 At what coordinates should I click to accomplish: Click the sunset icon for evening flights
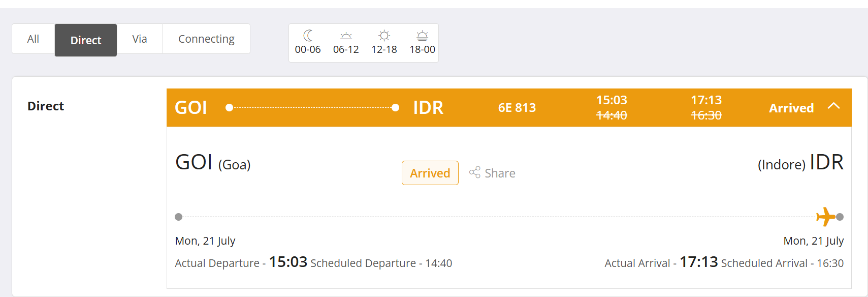click(422, 36)
